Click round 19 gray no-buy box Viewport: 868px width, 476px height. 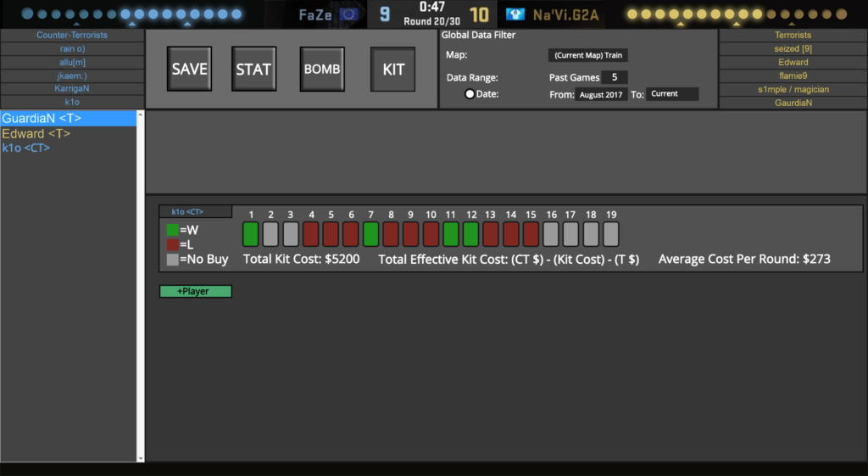610,234
